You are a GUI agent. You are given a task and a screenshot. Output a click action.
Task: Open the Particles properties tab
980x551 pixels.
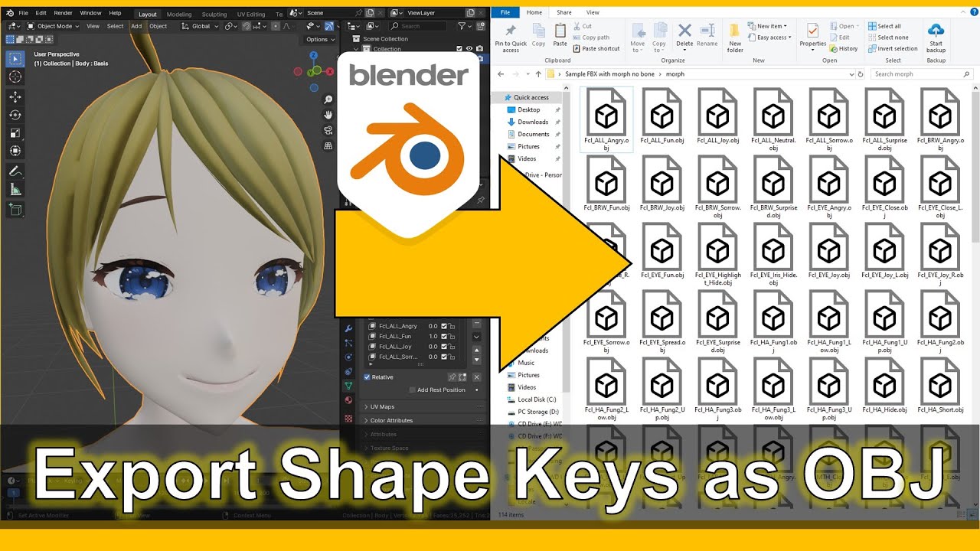pyautogui.click(x=349, y=343)
